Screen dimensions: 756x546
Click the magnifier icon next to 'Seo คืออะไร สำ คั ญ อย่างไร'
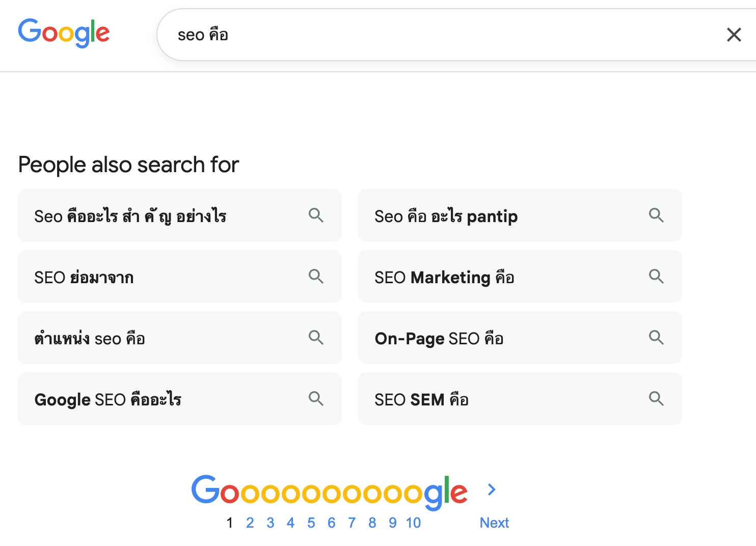point(316,215)
